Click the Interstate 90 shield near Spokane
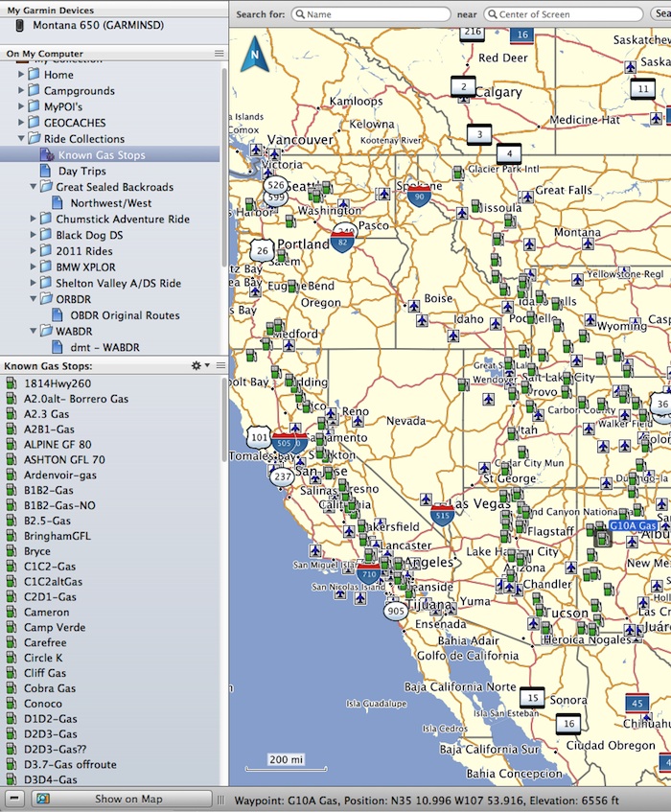 [419, 197]
